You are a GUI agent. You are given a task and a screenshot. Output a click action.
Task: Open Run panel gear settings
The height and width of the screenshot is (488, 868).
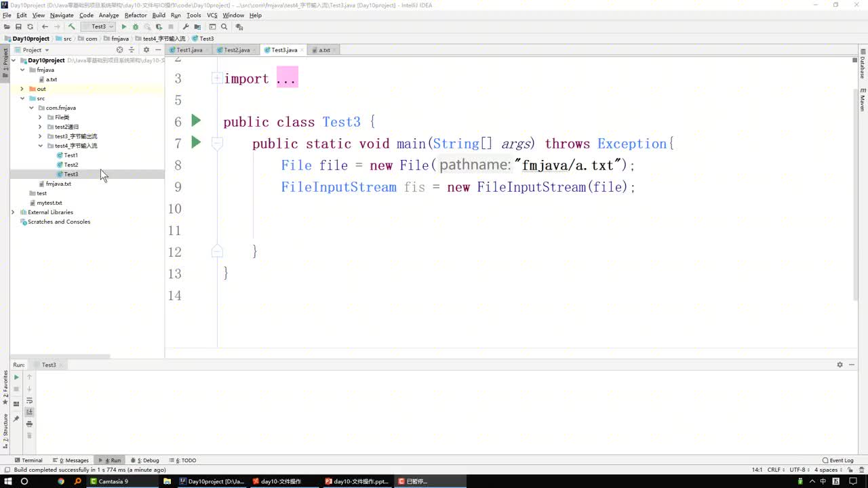pyautogui.click(x=840, y=365)
